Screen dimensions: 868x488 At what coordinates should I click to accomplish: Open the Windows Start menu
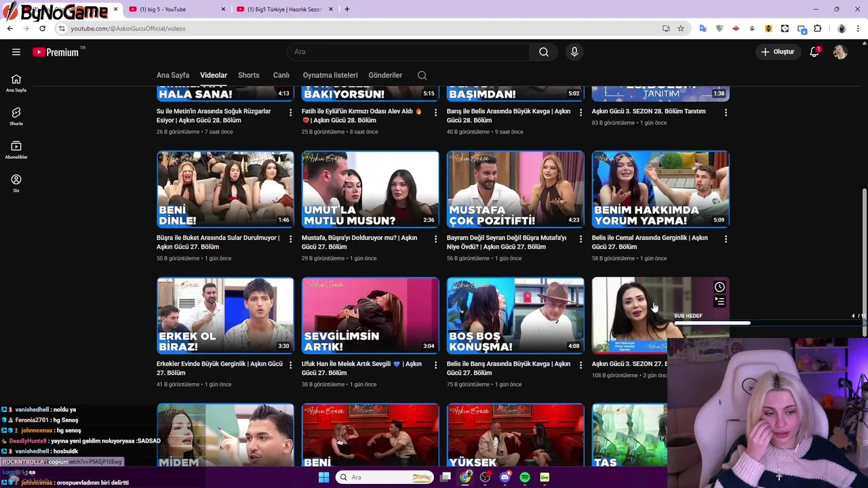tap(323, 477)
